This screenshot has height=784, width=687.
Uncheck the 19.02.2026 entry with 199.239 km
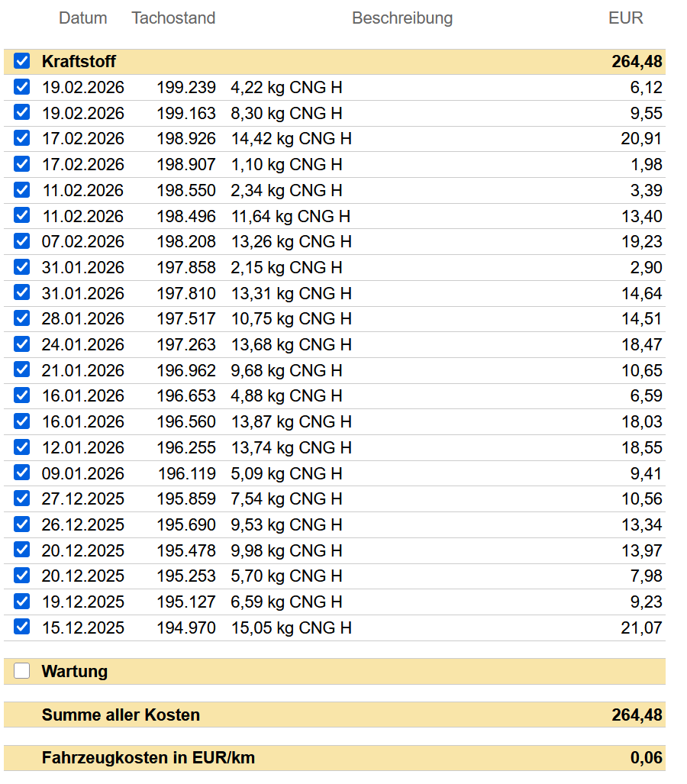click(x=21, y=87)
